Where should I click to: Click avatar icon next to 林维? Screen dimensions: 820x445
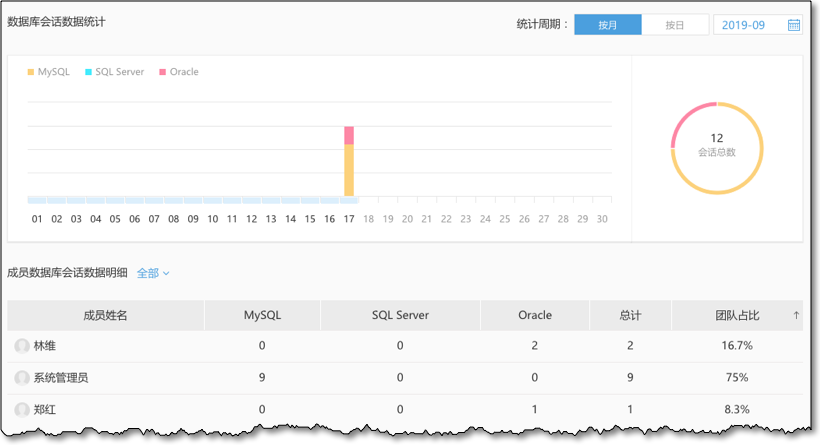[x=22, y=346]
